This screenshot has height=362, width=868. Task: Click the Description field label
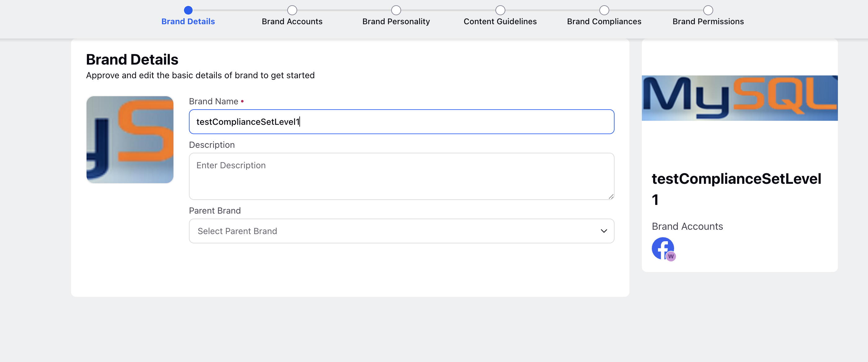point(212,145)
